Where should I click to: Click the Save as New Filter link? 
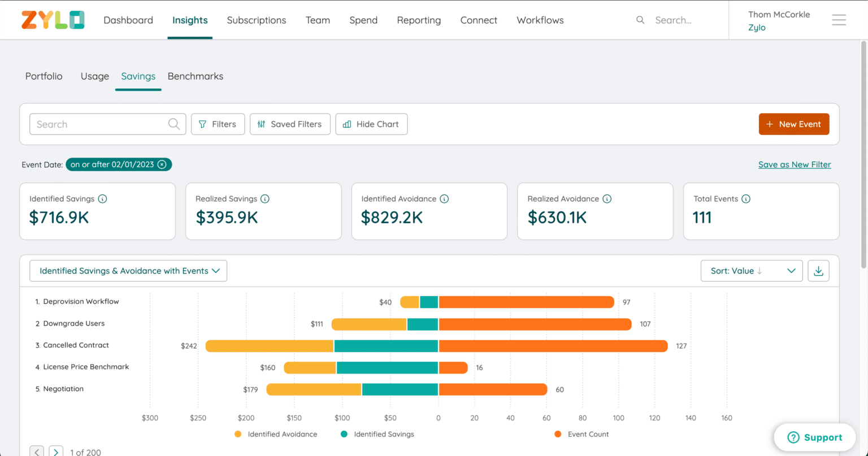coord(794,164)
